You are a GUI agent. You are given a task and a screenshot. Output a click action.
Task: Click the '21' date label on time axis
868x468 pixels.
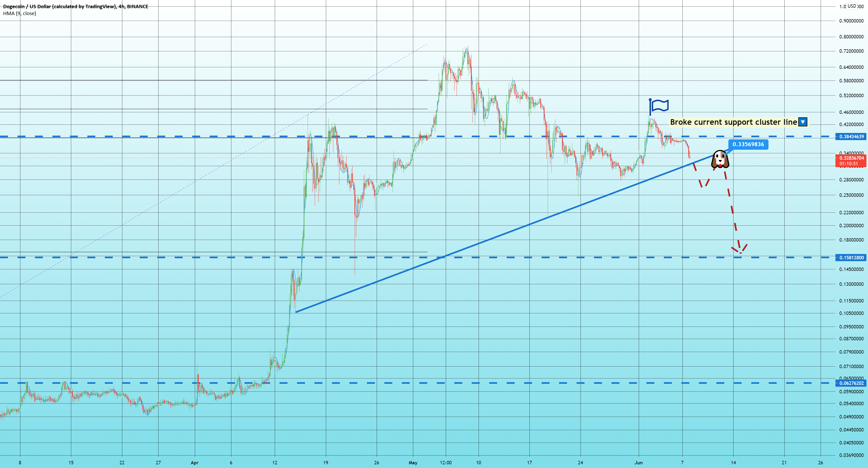pyautogui.click(x=784, y=463)
